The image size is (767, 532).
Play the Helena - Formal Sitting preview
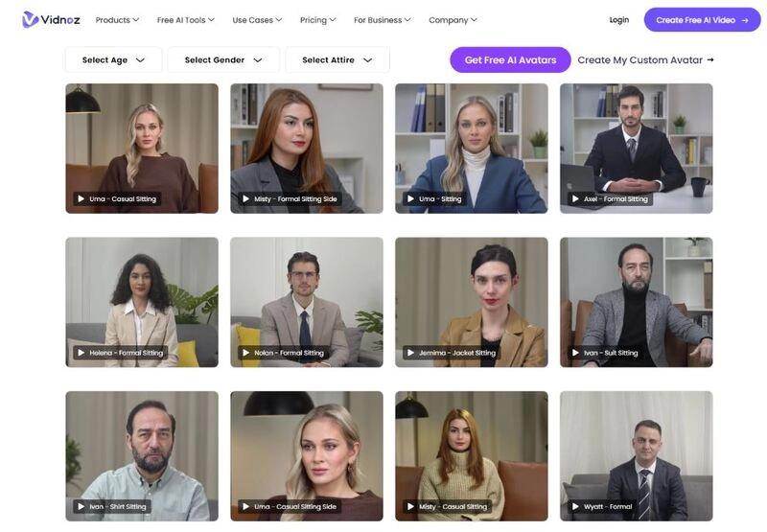(81, 353)
